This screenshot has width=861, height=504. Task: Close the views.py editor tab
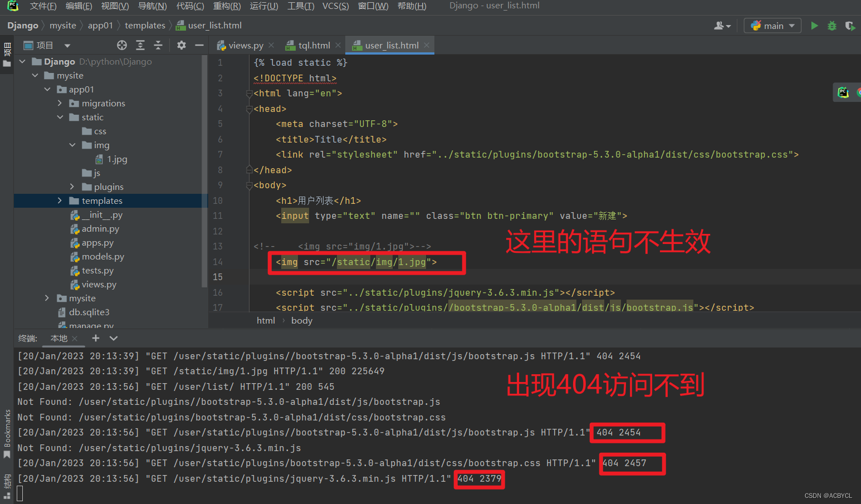(271, 45)
